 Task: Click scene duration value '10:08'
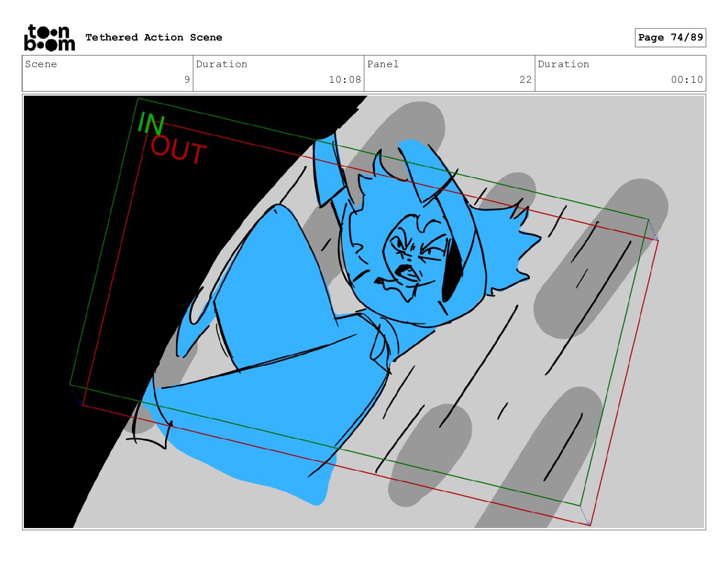click(x=345, y=80)
